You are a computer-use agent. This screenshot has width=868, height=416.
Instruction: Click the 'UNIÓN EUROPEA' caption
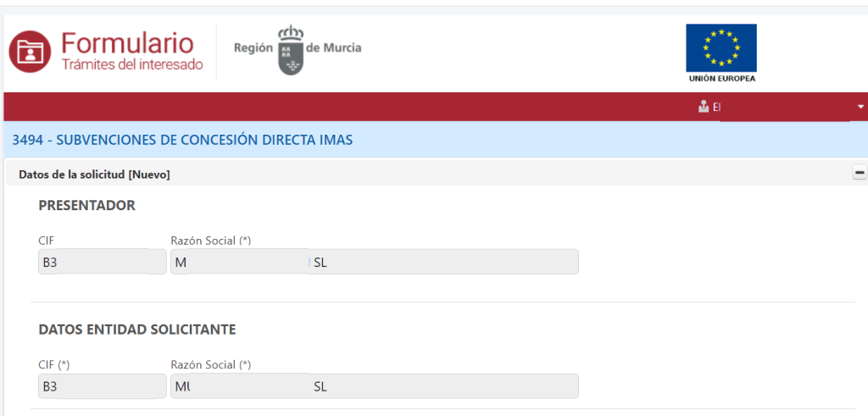pos(721,79)
